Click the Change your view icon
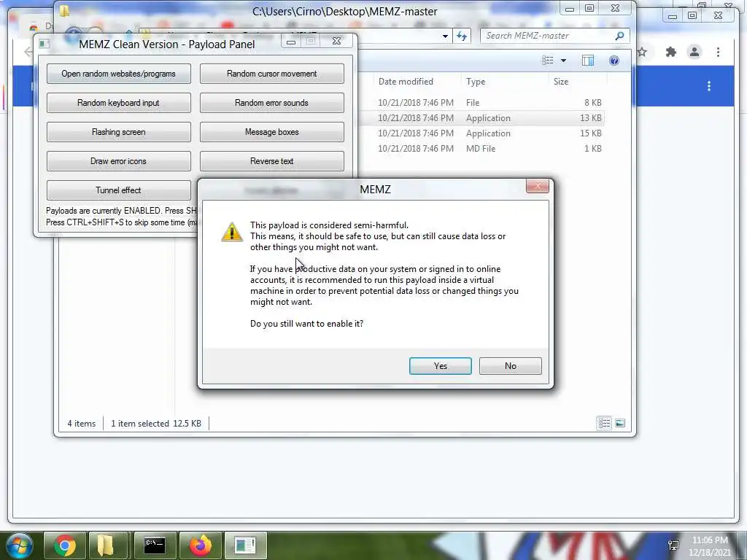 coord(548,61)
